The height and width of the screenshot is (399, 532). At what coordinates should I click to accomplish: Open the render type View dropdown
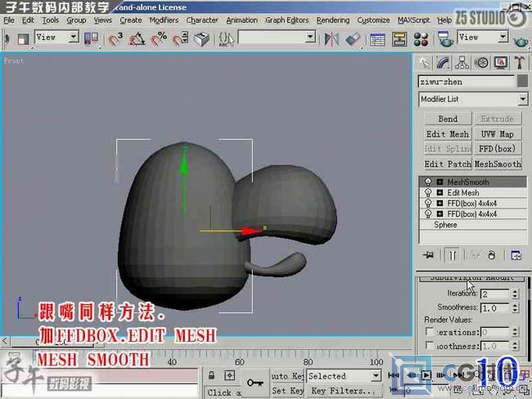503,37
